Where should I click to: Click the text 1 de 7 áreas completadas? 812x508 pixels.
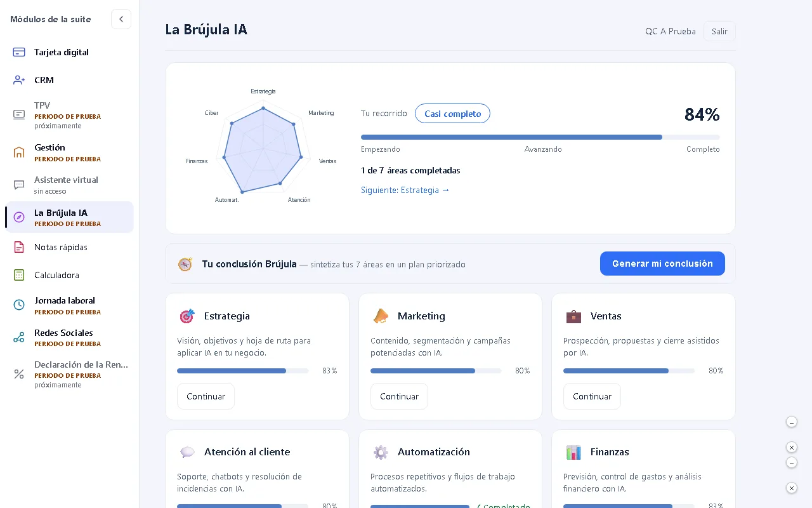click(x=410, y=170)
